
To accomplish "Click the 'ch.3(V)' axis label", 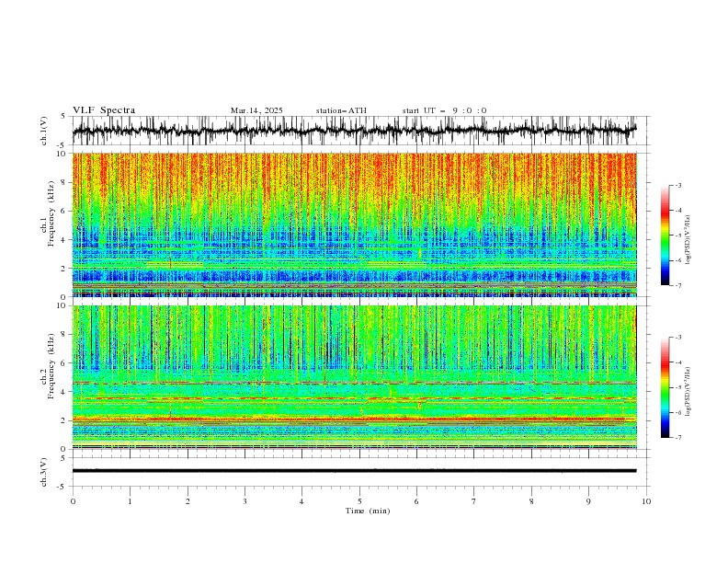I will [x=44, y=472].
